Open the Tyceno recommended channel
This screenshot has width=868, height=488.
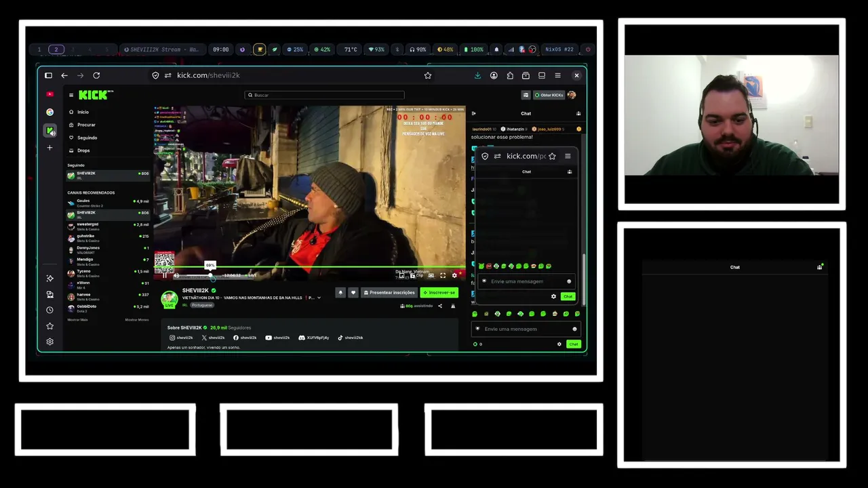point(108,272)
